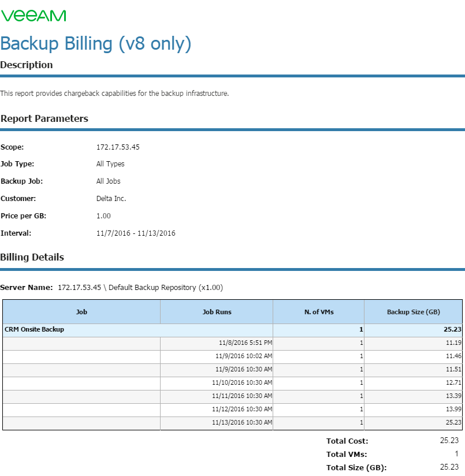The width and height of the screenshot is (465, 476).
Task: Select the Total VMs value
Action: (456, 454)
